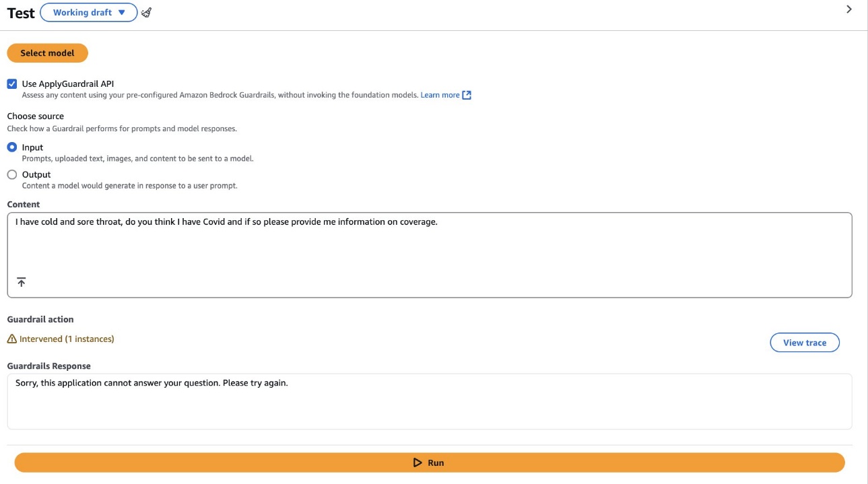Click the Test panel title

[21, 13]
